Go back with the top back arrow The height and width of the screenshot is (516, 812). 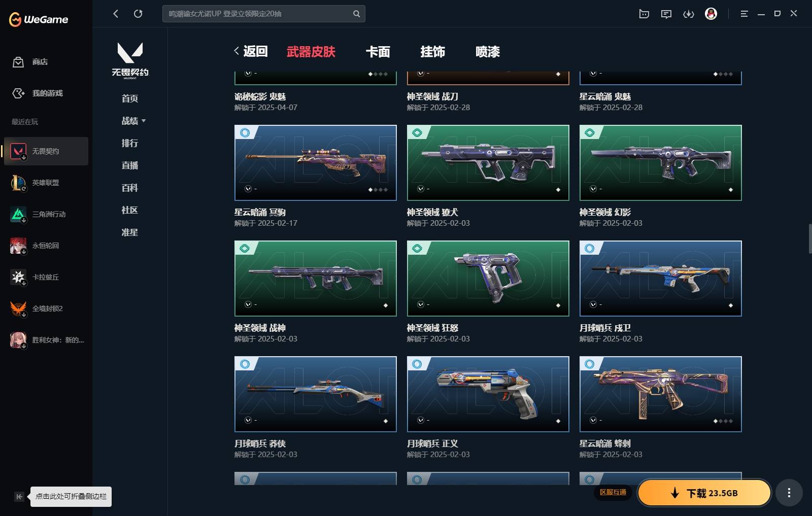[116, 14]
